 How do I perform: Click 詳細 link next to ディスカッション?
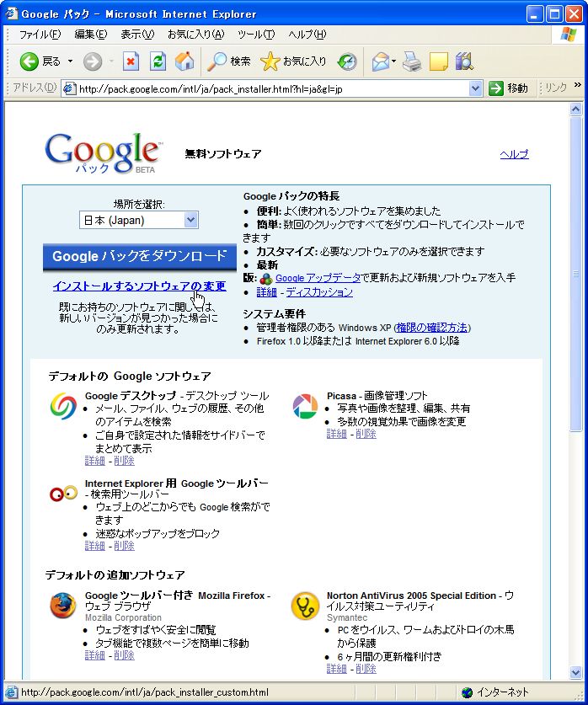pyautogui.click(x=266, y=292)
